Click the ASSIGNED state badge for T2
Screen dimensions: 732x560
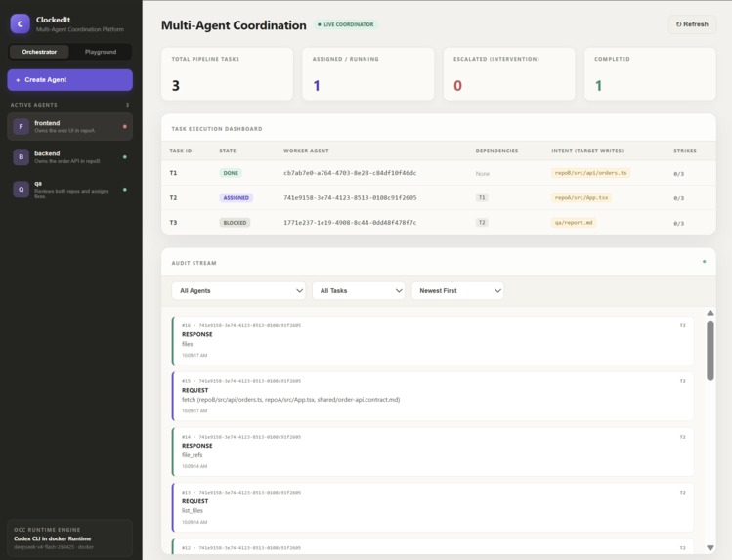coord(237,197)
